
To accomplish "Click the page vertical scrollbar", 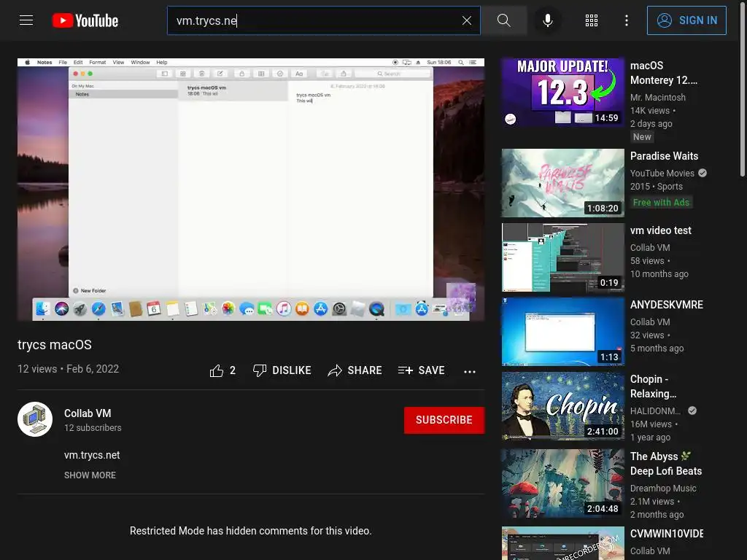I will pyautogui.click(x=742, y=88).
